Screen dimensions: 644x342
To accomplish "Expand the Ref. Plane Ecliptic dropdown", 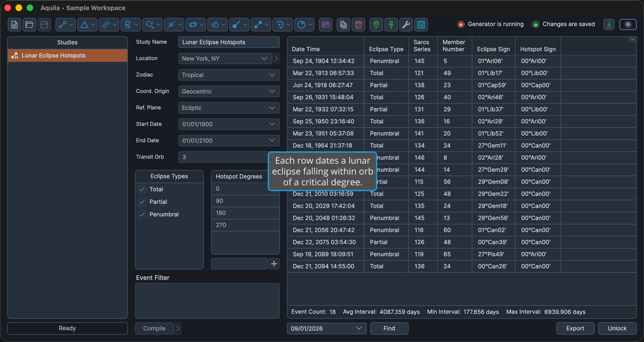I will tap(229, 108).
